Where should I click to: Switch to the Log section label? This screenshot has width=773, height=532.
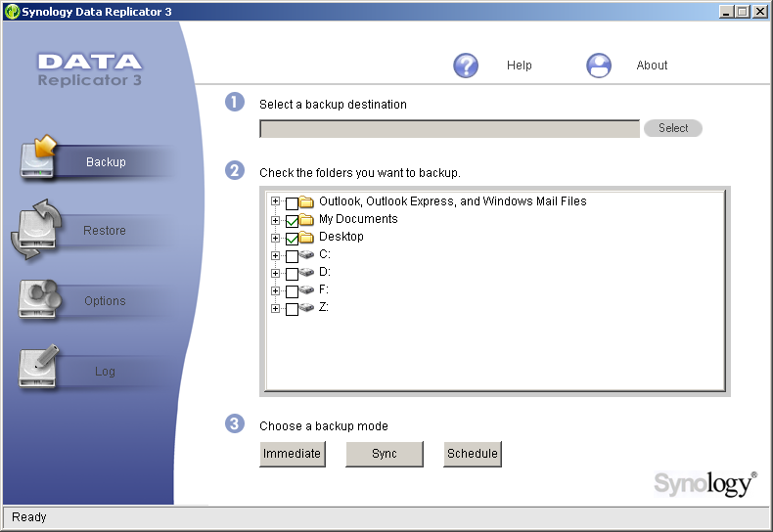(x=105, y=372)
